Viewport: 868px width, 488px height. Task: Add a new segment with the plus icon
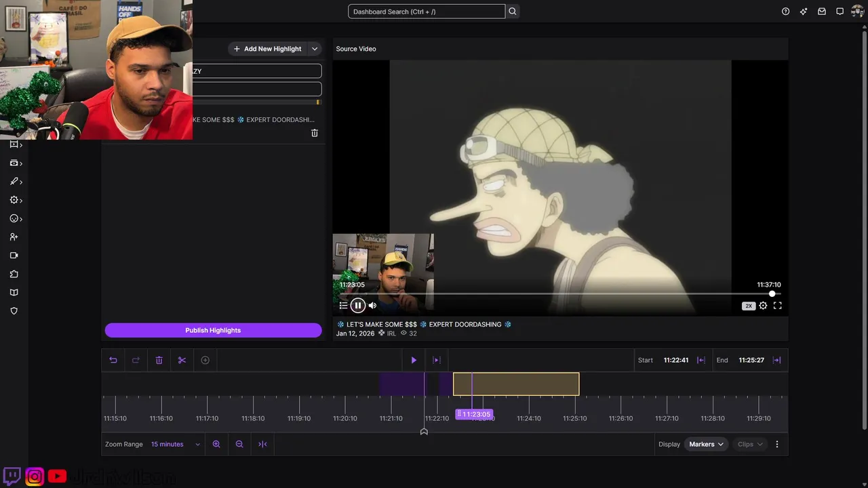tap(205, 360)
